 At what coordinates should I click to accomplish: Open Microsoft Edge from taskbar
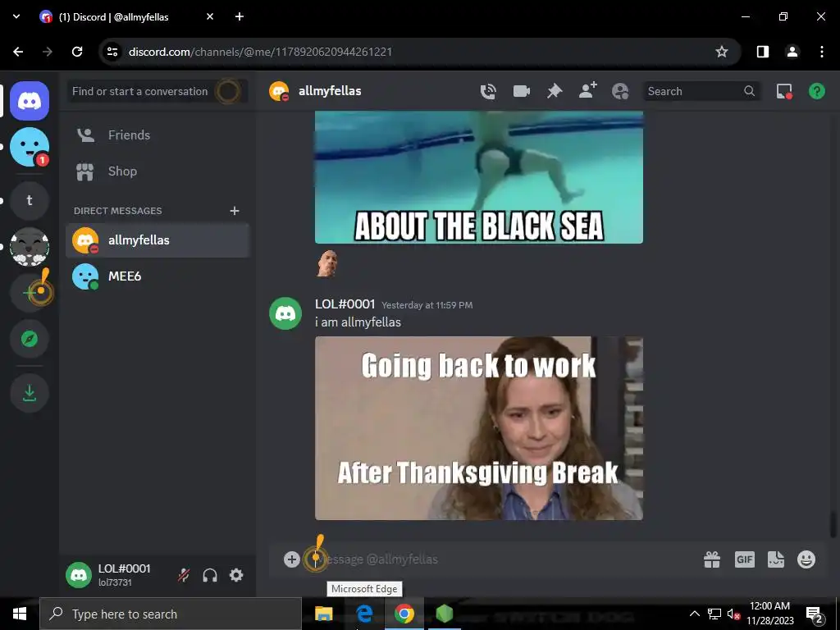point(364,614)
